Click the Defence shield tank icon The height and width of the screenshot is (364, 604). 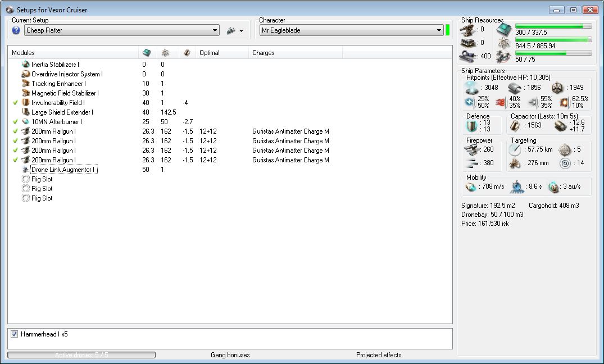coord(472,126)
